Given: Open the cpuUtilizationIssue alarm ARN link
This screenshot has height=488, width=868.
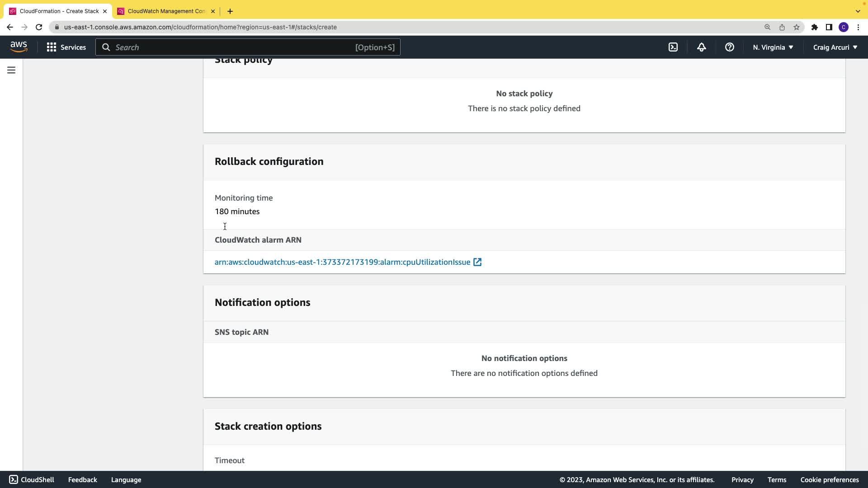Looking at the screenshot, I should pos(342,262).
